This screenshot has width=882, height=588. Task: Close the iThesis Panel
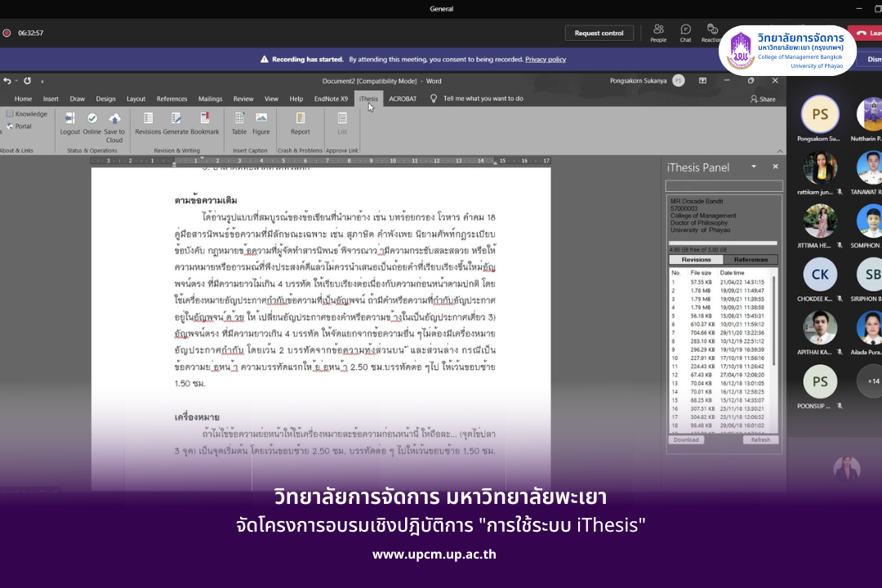click(x=775, y=167)
